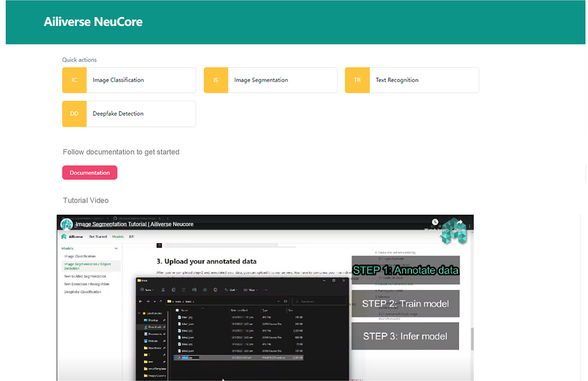Open the Deepfake Detection quick action
The width and height of the screenshot is (588, 381).
click(129, 114)
